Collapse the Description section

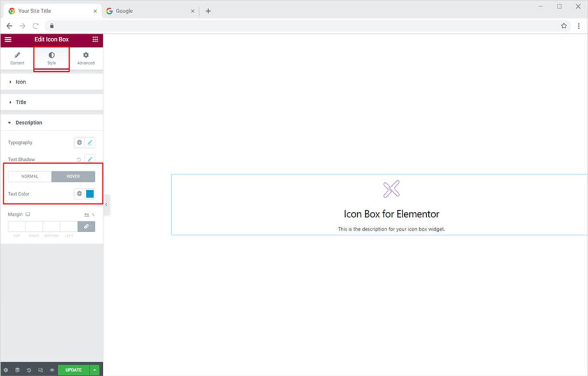coord(29,123)
